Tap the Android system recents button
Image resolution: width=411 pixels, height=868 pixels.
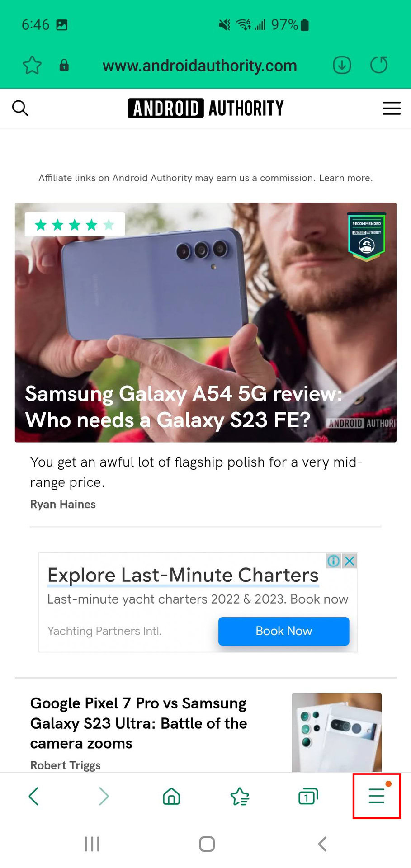click(x=92, y=844)
